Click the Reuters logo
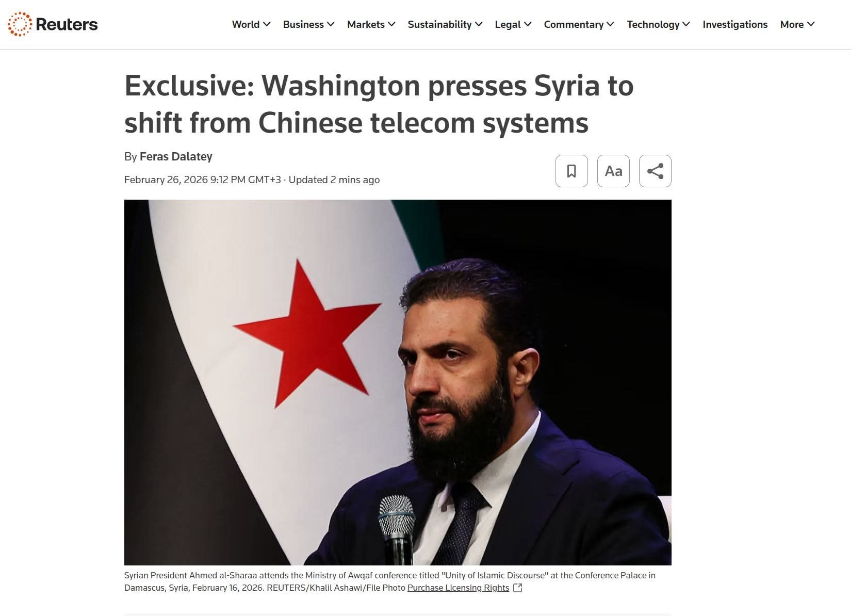Screen dimensions: 866x616 point(53,24)
